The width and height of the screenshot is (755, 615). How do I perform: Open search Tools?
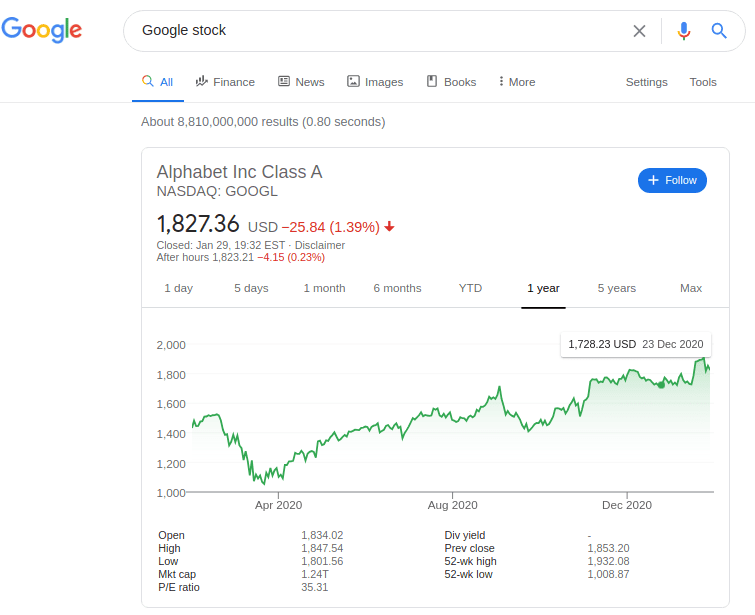click(703, 82)
